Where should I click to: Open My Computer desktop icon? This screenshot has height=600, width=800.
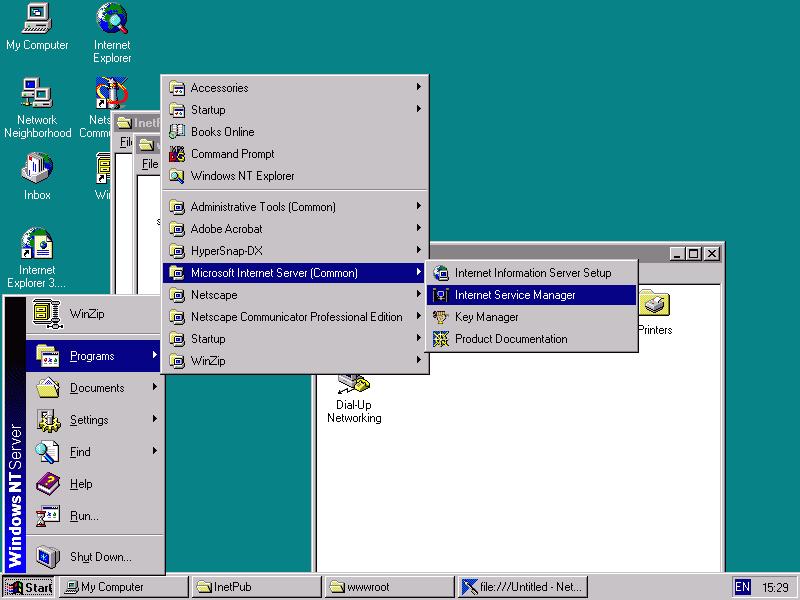[37, 19]
